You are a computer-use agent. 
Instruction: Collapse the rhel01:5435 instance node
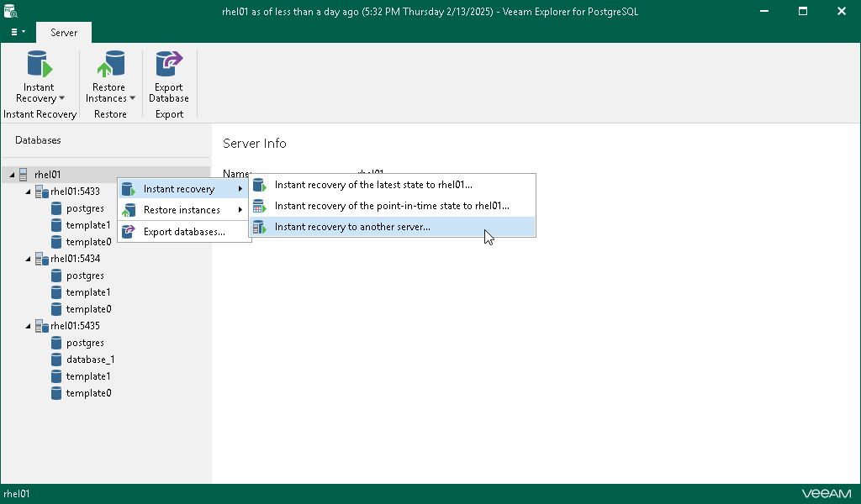tap(28, 326)
